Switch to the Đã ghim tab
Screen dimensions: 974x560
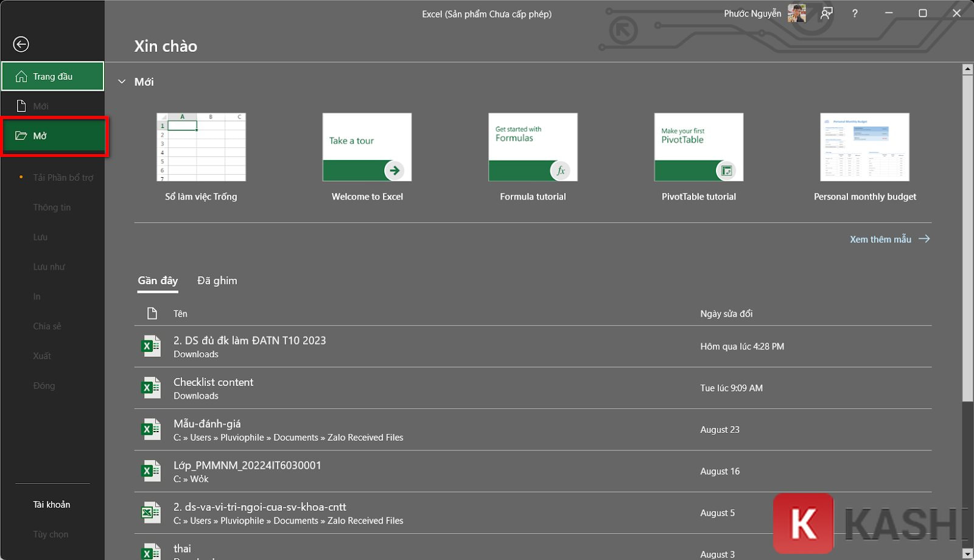217,281
